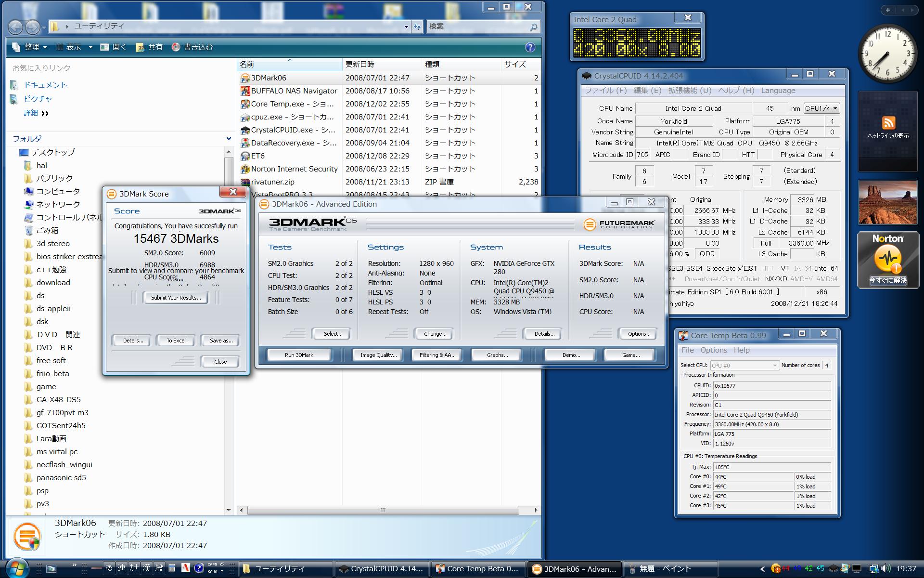Viewport: 924px width, 578px height.
Task: Open the address bar history dropdown
Action: point(406,27)
